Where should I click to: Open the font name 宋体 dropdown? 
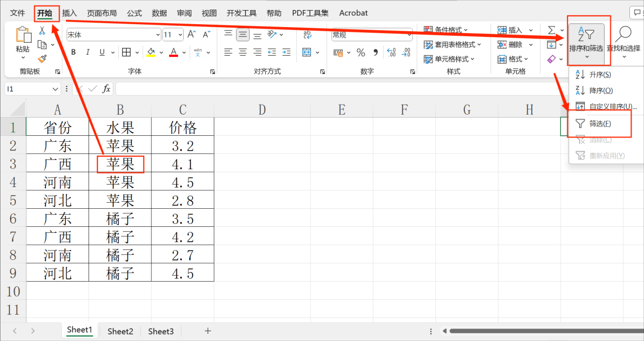157,35
